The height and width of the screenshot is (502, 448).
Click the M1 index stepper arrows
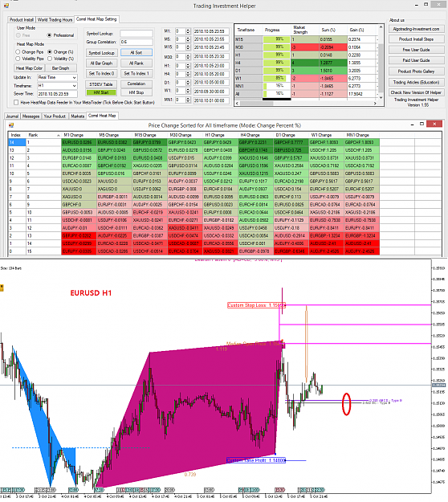click(188, 31)
